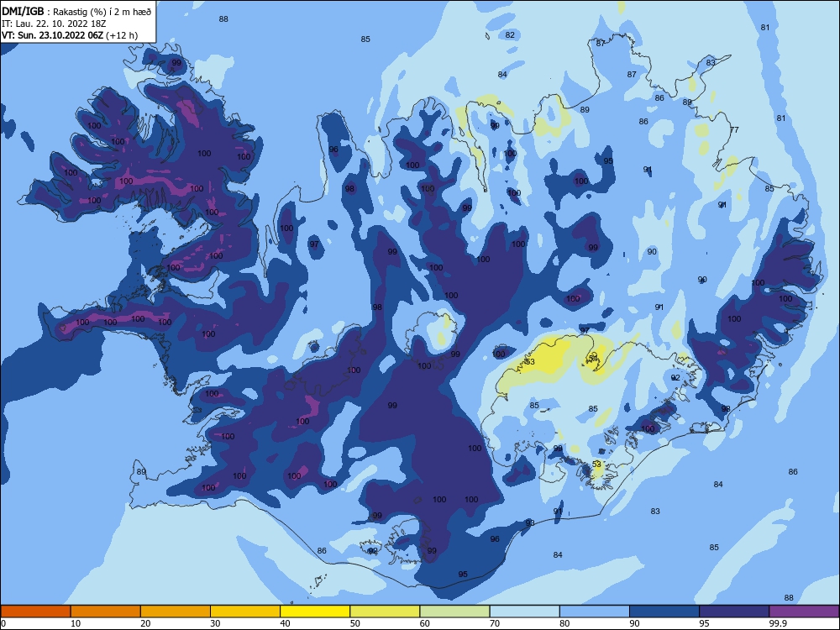Select the dark blue 90–95 legend swatch
Viewport: 840px width, 630px height.
click(x=664, y=612)
